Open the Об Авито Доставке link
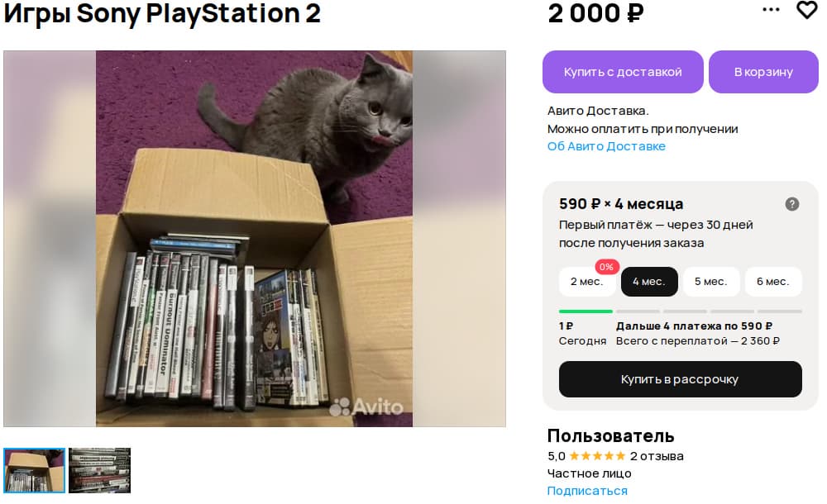This screenshot has height=504, width=827. 606,146
